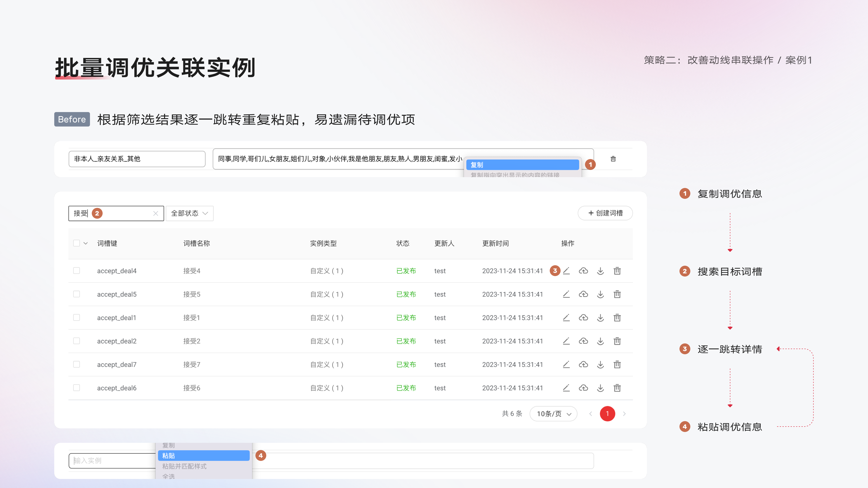Click 自定义 ( 1 ) in accept_deal2 row
This screenshot has width=868, height=488.
pyautogui.click(x=326, y=341)
